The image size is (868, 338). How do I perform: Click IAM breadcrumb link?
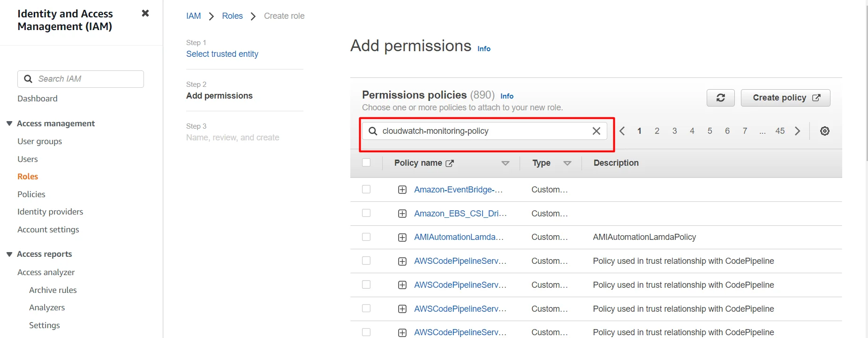tap(193, 16)
